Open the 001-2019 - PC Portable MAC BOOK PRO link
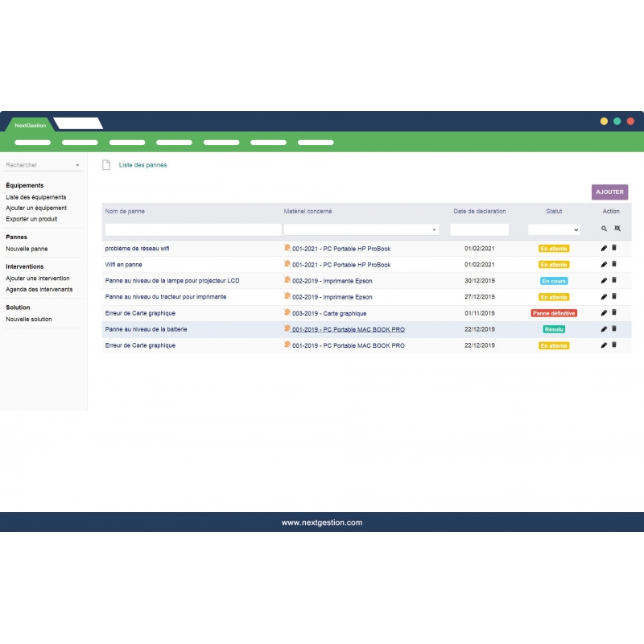This screenshot has height=644, width=644. (350, 329)
